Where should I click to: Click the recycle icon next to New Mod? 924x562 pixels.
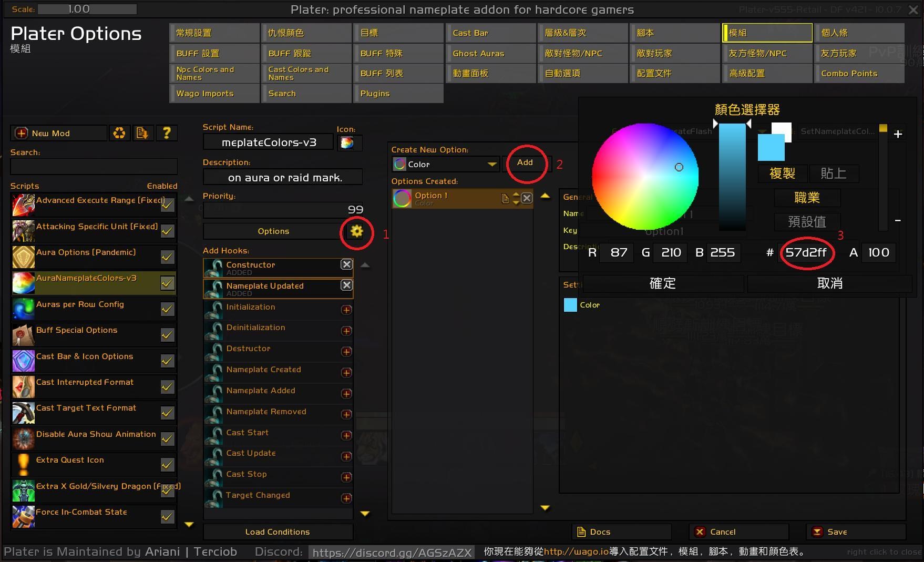[119, 133]
